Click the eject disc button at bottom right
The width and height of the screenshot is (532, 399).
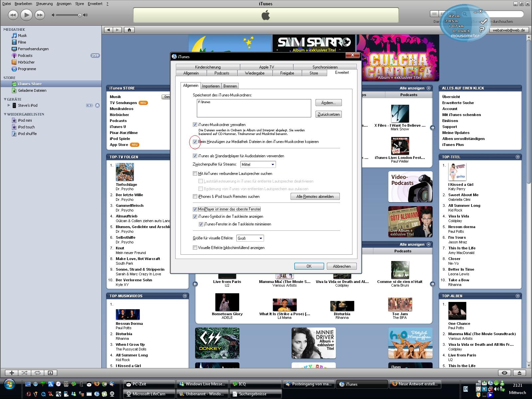click(x=519, y=373)
